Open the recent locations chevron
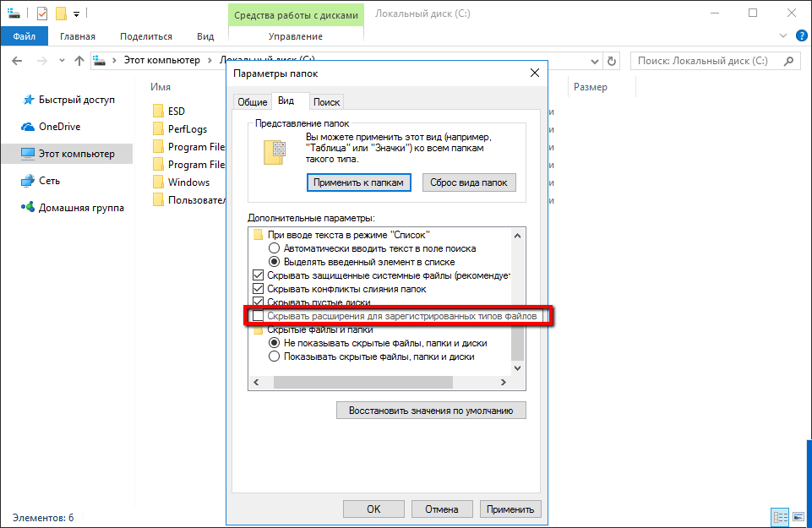 coord(62,61)
